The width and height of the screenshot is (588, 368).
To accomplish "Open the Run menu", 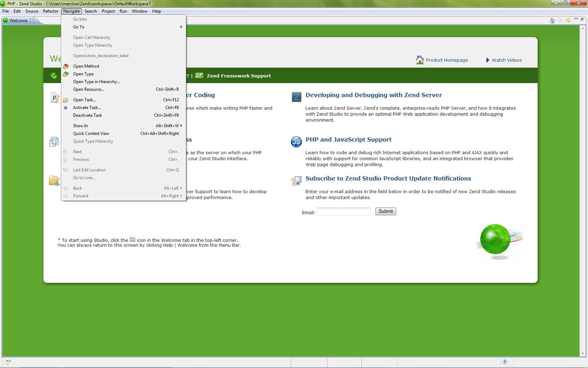I will click(123, 11).
